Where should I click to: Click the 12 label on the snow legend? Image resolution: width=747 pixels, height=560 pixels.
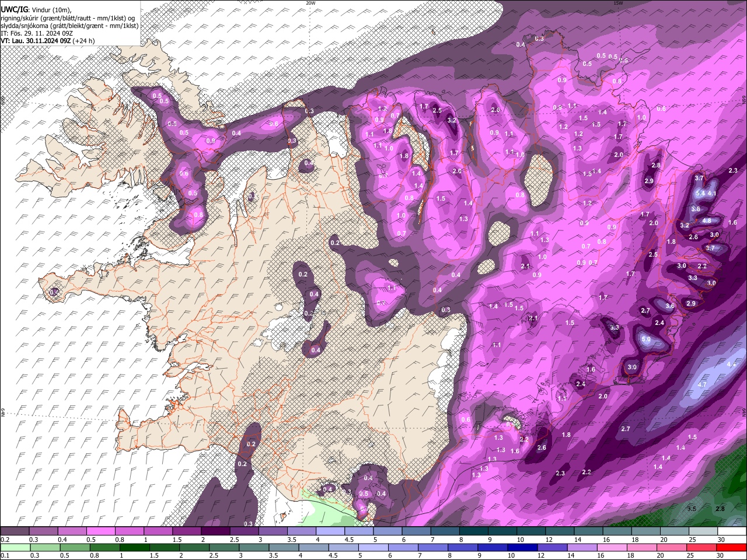[x=549, y=540]
